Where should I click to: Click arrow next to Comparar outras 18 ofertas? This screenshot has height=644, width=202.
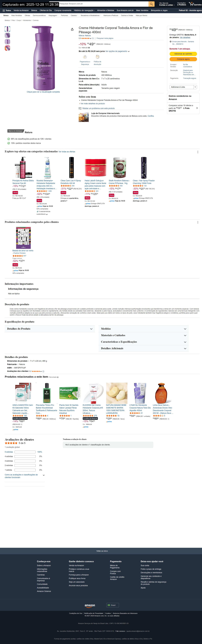pos(197,108)
